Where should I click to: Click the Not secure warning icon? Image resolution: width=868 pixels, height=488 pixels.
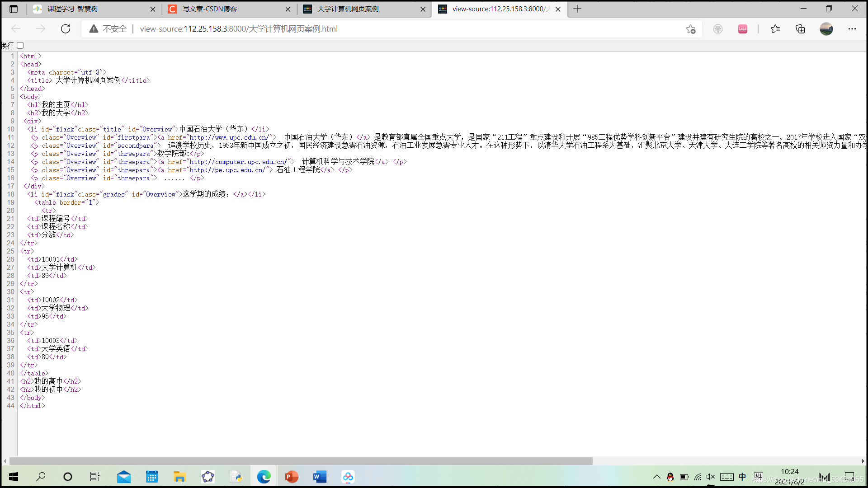[94, 29]
